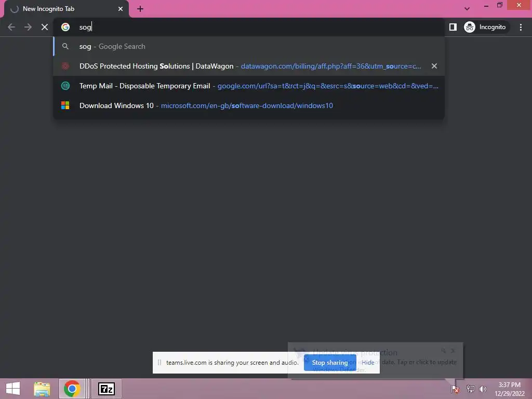Click microsoft.com software-download URL text
This screenshot has height=399, width=532.
click(x=247, y=105)
